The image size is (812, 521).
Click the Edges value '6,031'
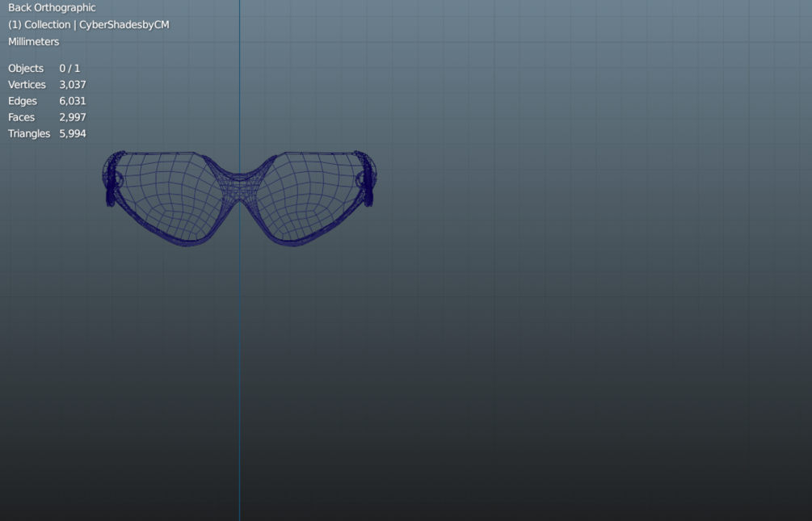click(73, 101)
